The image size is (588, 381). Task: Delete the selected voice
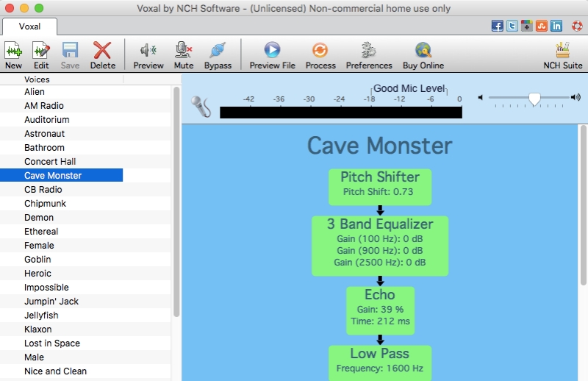coord(102,55)
